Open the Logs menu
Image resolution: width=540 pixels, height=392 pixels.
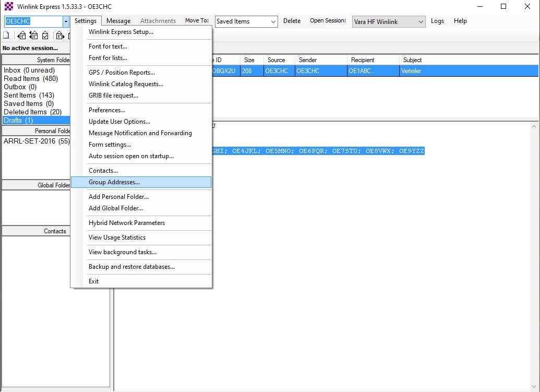(x=437, y=21)
